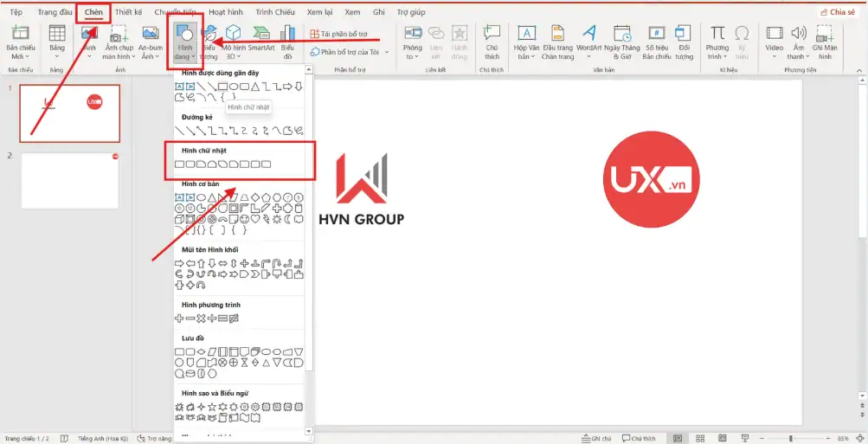Insert Âm thanh audio
This screenshot has height=444, width=868.
(798, 42)
